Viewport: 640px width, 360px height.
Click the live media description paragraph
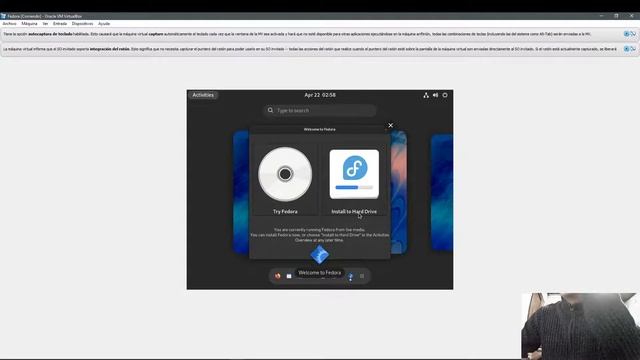[x=320, y=235]
